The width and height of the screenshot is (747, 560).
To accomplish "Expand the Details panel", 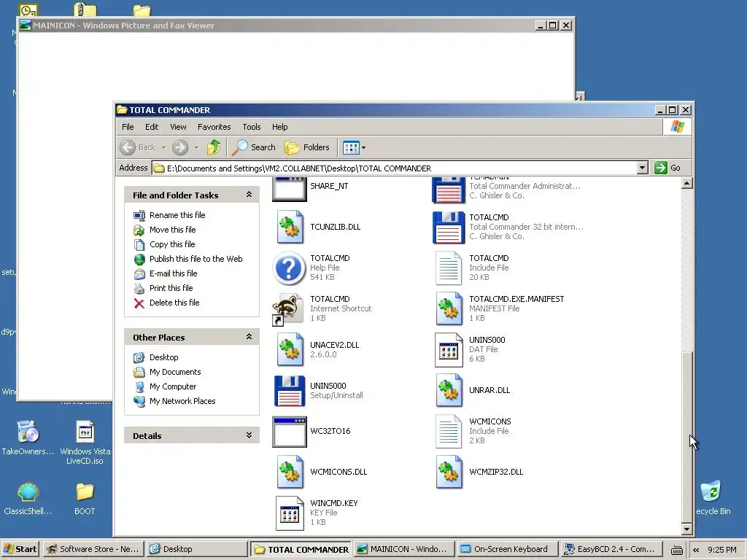I will [x=249, y=435].
